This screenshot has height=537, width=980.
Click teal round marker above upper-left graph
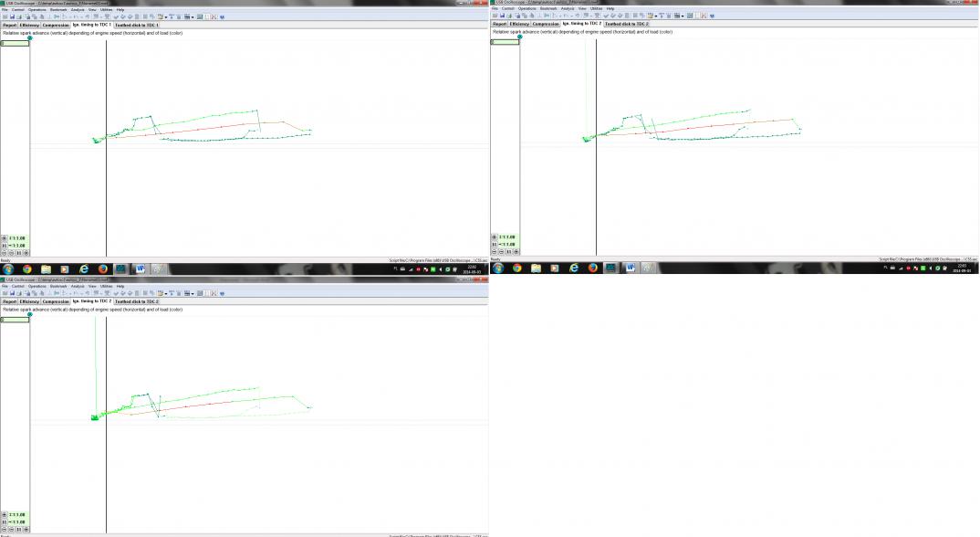[x=29, y=37]
